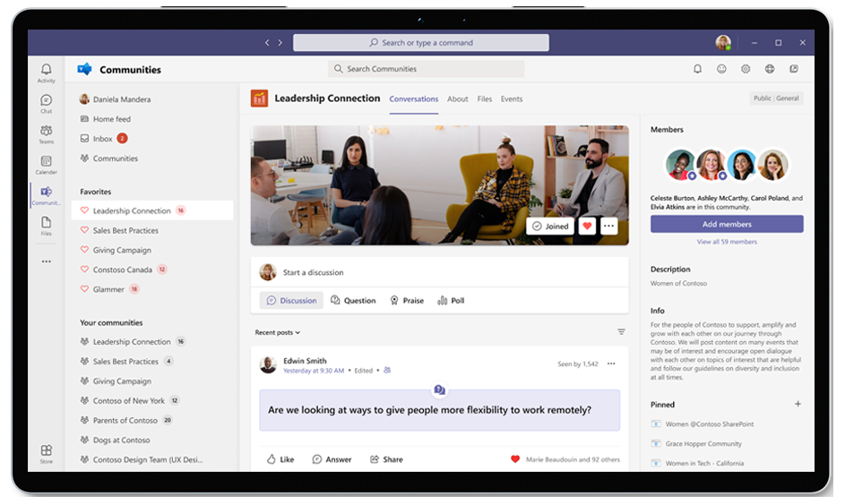This screenshot has width=845, height=504.
Task: Toggle the heart favorite on community banner
Action: coord(588,226)
